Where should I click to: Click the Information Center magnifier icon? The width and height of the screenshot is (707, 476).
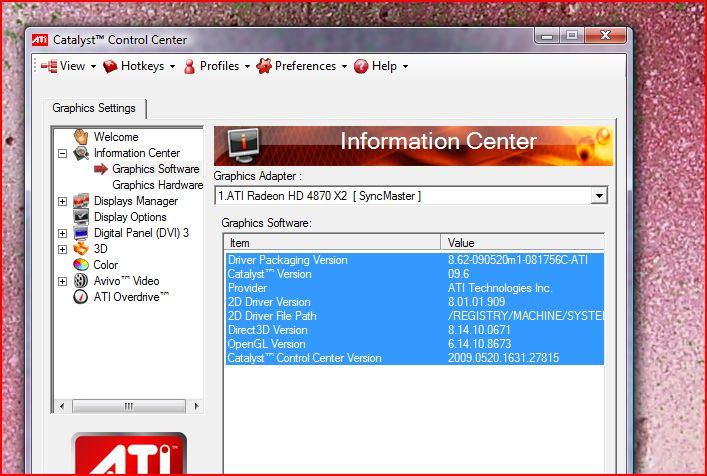tap(81, 153)
